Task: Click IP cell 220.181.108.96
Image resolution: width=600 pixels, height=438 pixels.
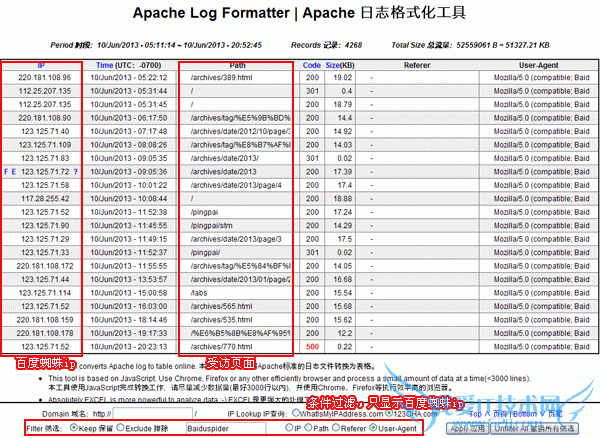Action: tap(44, 78)
